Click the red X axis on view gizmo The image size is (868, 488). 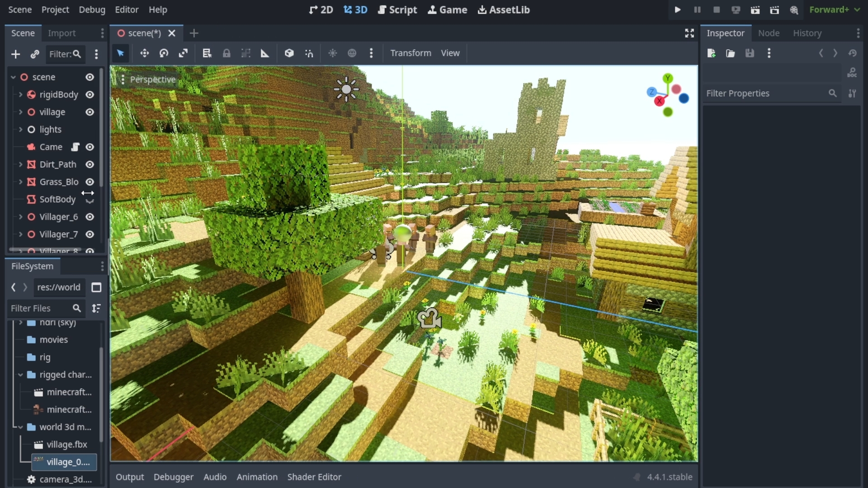[x=659, y=101]
